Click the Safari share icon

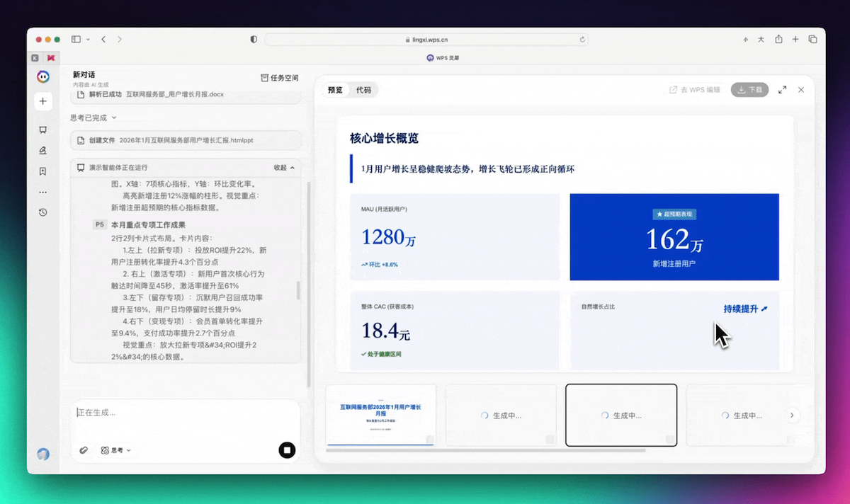pos(778,40)
